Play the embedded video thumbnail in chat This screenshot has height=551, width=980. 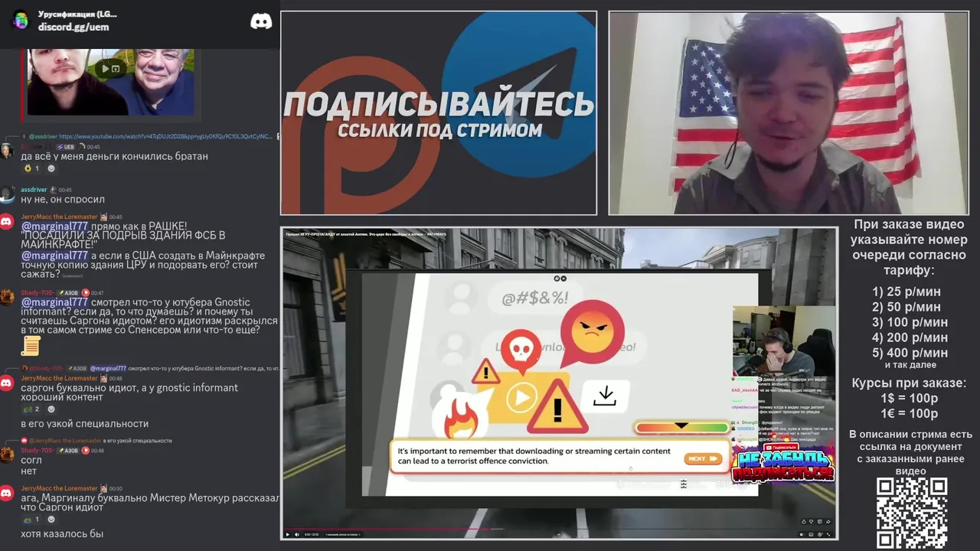(111, 69)
